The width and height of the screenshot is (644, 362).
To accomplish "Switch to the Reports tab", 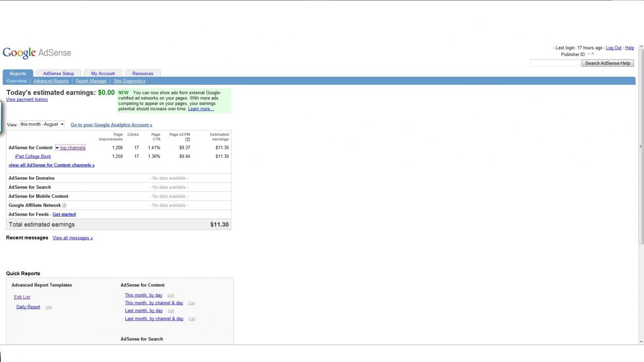I will (18, 74).
